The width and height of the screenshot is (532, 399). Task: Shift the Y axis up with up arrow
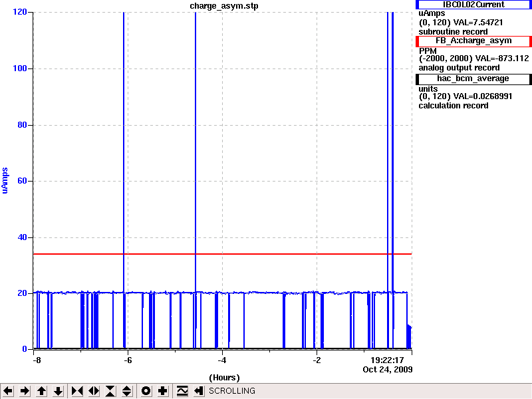41,391
